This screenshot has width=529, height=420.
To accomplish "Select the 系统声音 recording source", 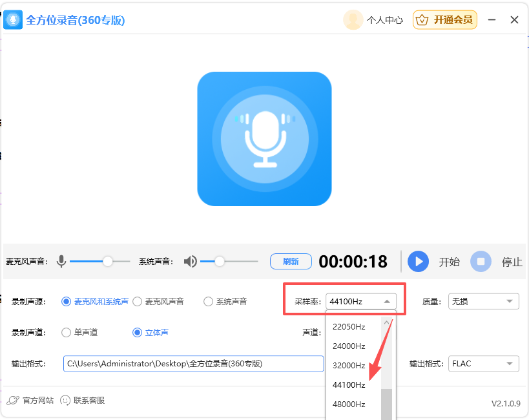I will click(208, 301).
